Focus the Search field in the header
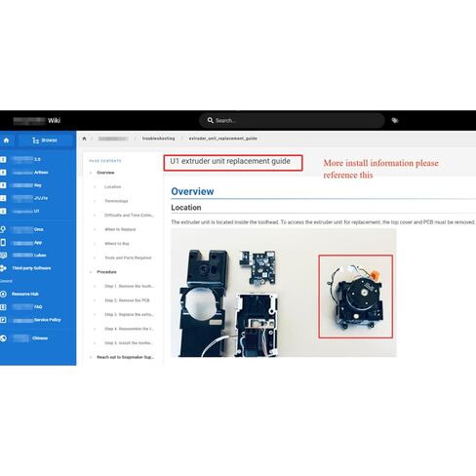This screenshot has width=476, height=476. (292, 120)
